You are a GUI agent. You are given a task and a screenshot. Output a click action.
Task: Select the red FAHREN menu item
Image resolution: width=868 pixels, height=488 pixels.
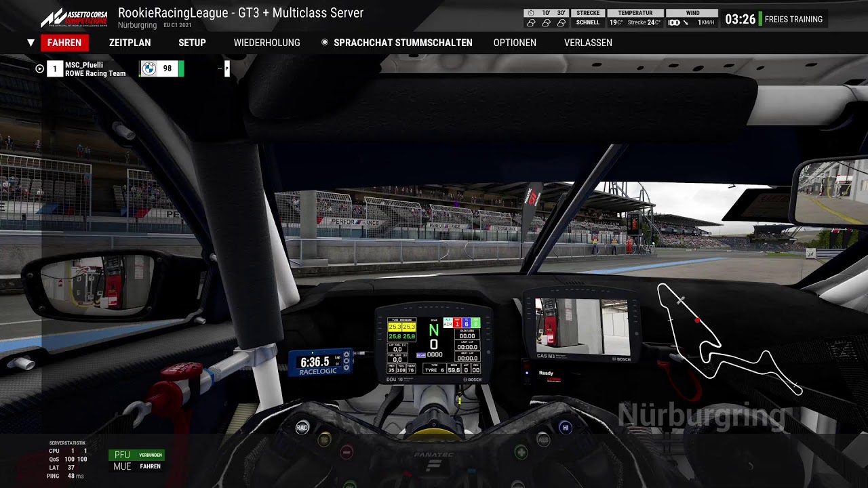(x=64, y=43)
